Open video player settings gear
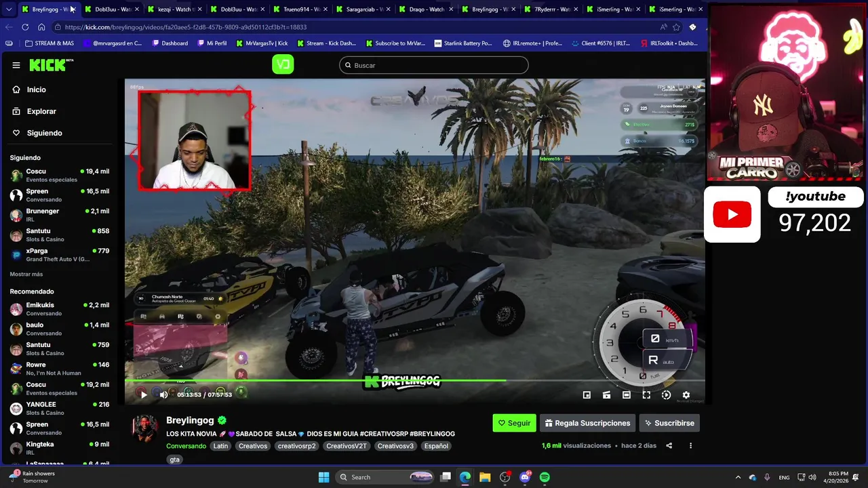Image resolution: width=868 pixels, height=488 pixels. click(x=686, y=395)
